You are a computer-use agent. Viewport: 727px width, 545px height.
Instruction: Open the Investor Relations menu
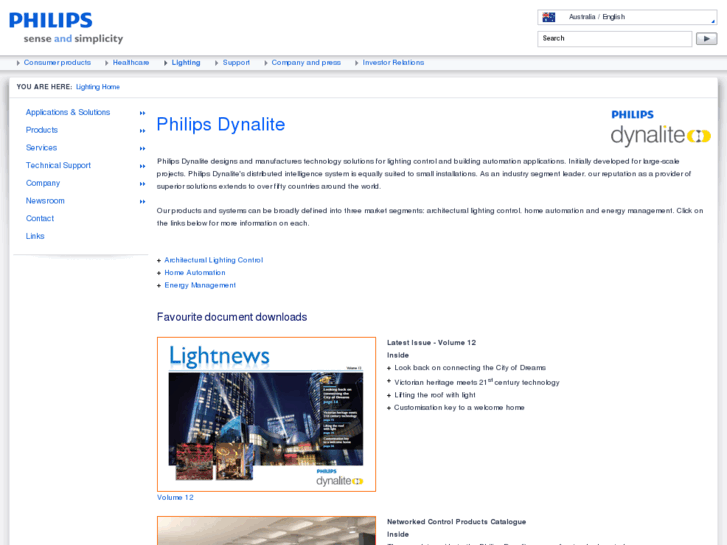click(x=393, y=63)
